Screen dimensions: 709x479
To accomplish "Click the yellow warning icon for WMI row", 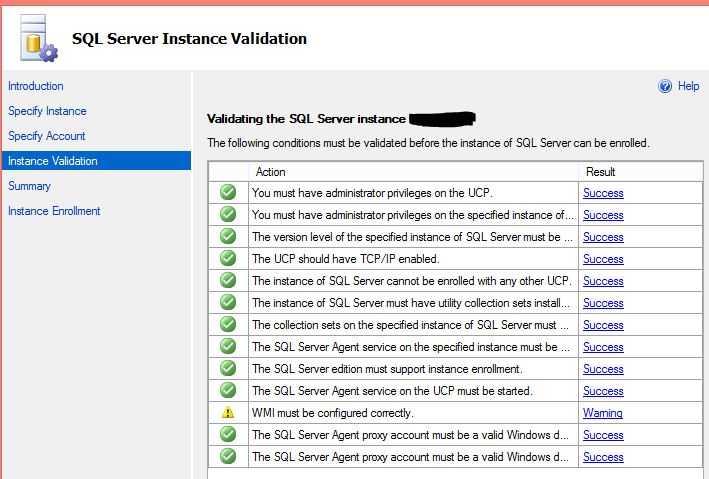I will coord(228,413).
